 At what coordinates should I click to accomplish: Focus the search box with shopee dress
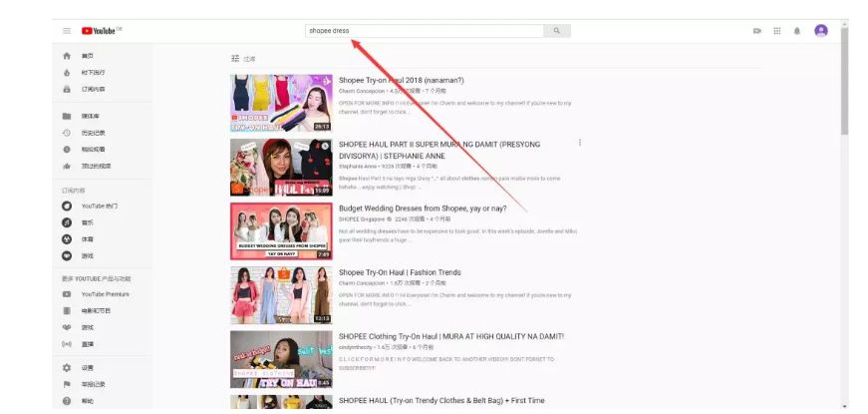[x=425, y=31]
